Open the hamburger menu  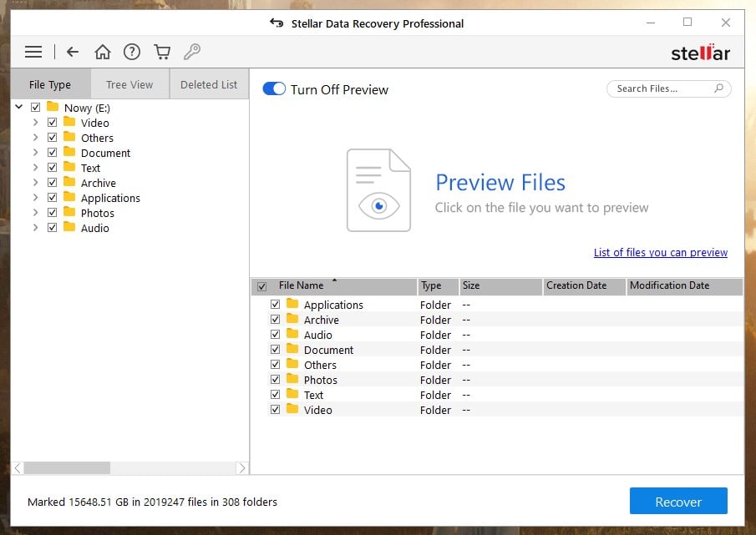33,52
